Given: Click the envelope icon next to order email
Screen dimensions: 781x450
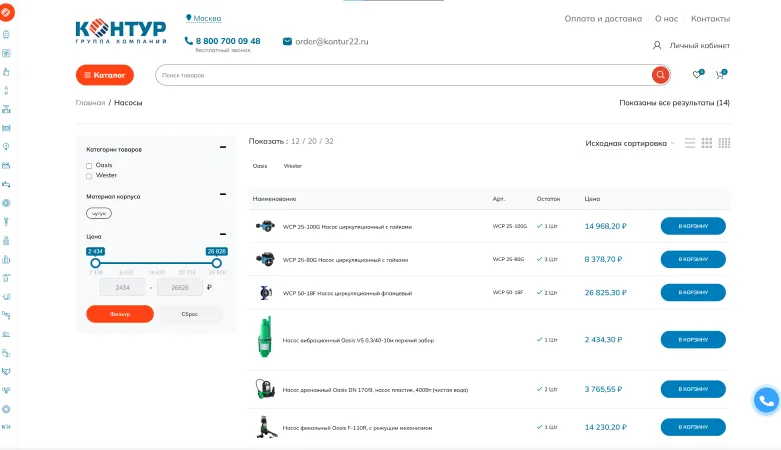Looking at the screenshot, I should click(x=287, y=41).
